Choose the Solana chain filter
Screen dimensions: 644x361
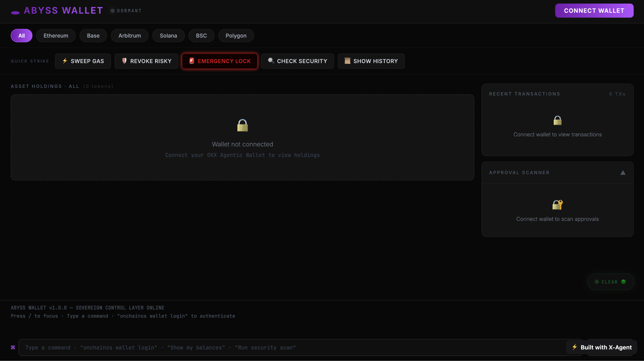click(168, 36)
